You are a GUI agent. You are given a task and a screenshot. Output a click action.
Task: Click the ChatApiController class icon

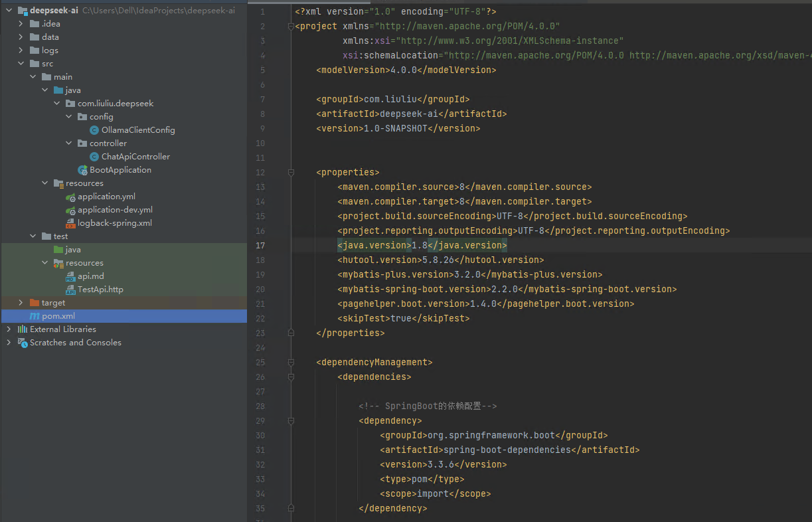tap(94, 157)
